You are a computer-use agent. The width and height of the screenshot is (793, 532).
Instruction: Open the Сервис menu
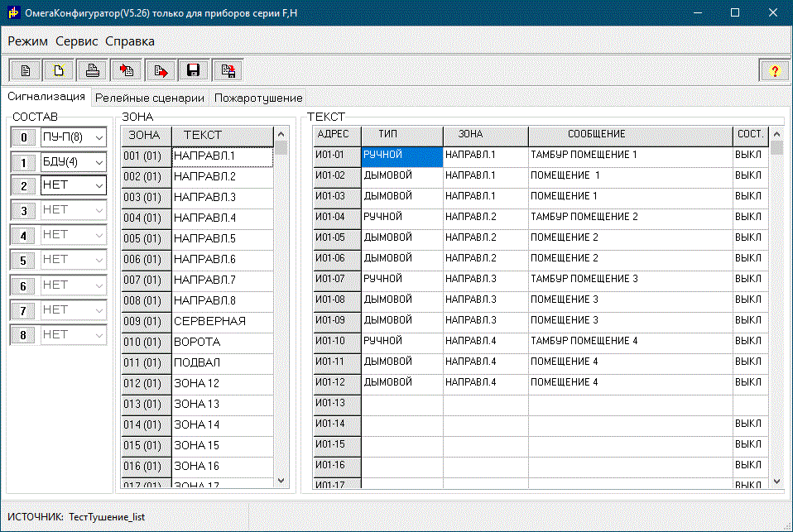(x=77, y=41)
